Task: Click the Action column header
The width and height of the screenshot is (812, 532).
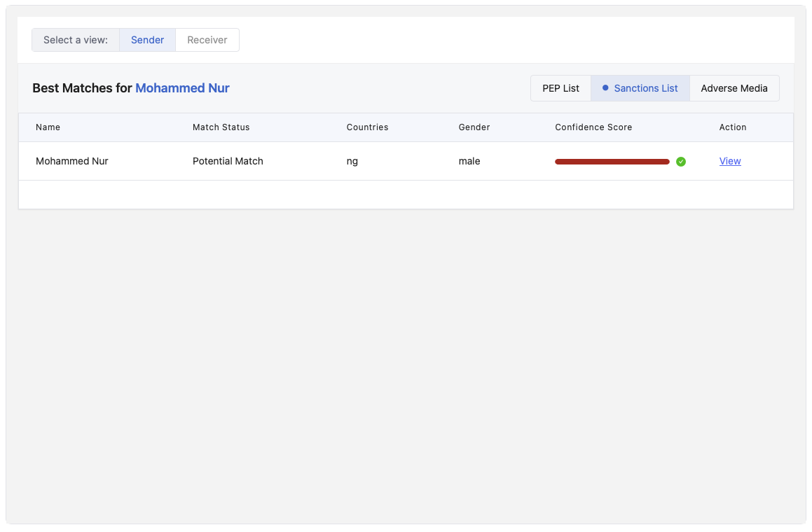Action: (x=732, y=127)
